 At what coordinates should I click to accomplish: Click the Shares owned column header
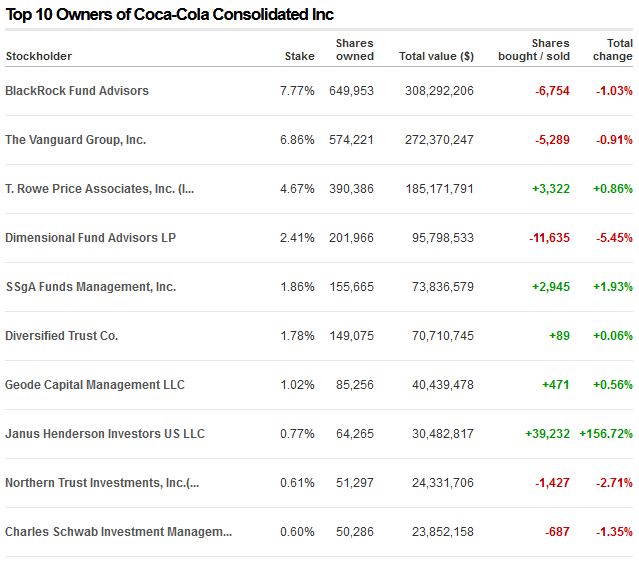355,50
